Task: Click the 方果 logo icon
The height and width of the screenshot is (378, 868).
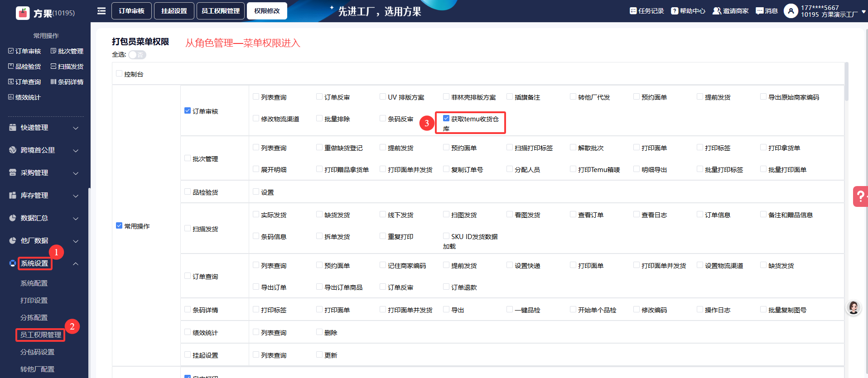Action: click(23, 13)
